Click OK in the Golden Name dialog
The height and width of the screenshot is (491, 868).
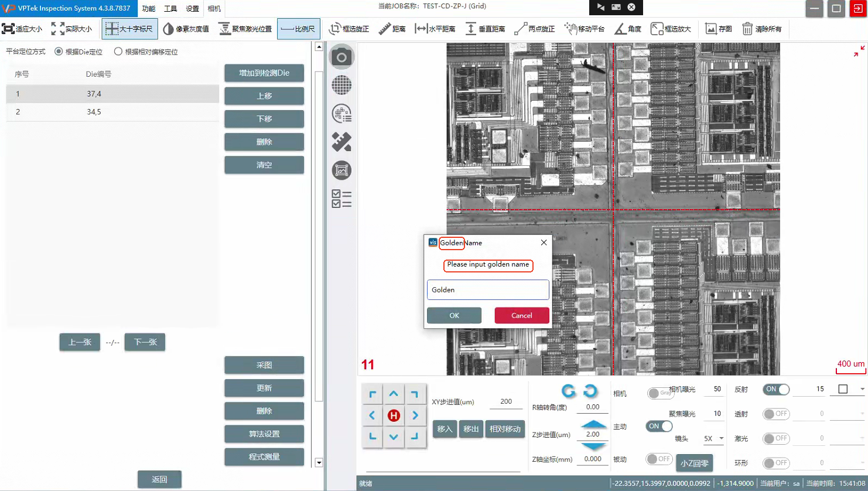pos(454,315)
